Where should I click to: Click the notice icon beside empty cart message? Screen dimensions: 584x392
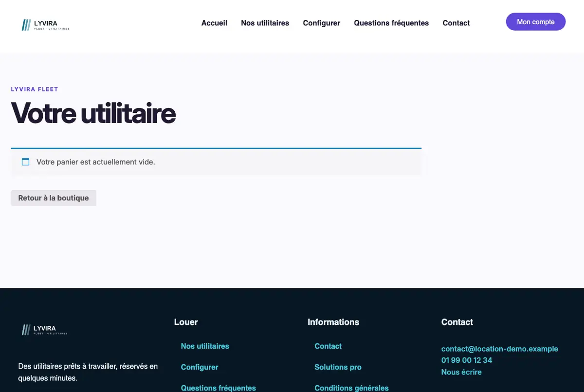26,162
